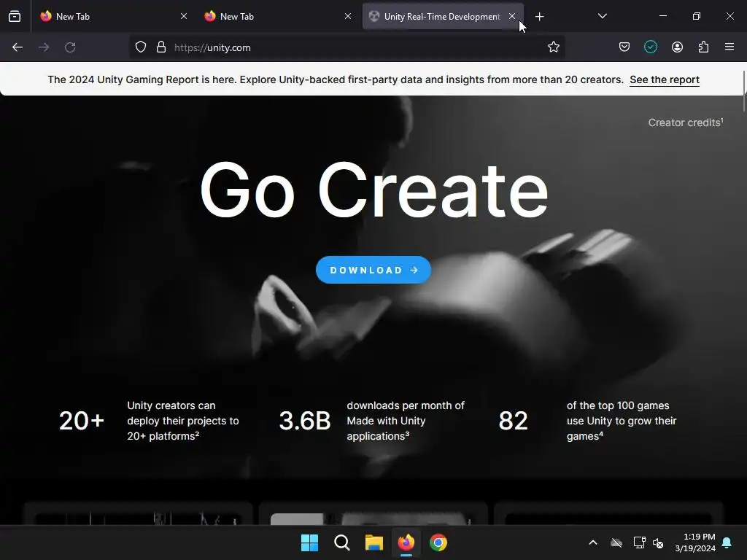747x560 pixels.
Task: Open the notifications bell icon
Action: 727,542
